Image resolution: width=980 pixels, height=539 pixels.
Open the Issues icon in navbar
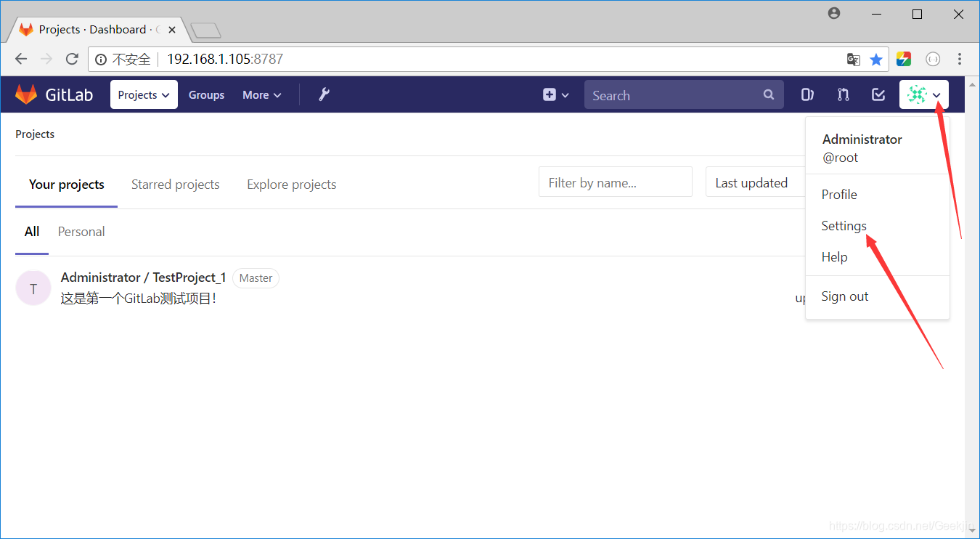(x=807, y=94)
